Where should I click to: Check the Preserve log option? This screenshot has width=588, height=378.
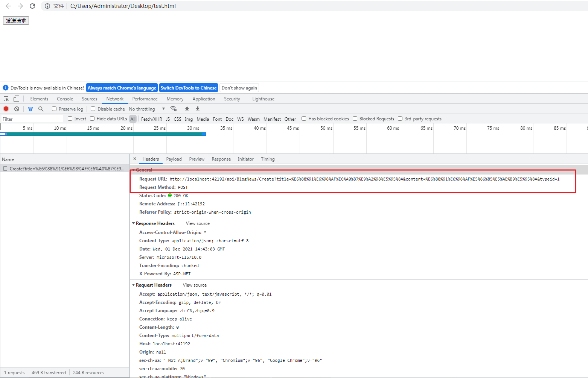click(55, 109)
